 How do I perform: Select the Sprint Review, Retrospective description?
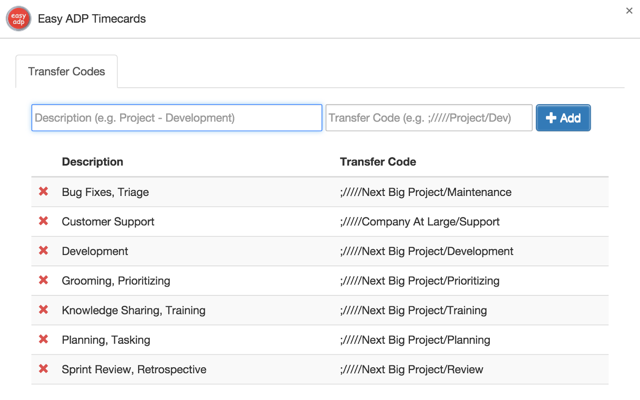coord(134,369)
